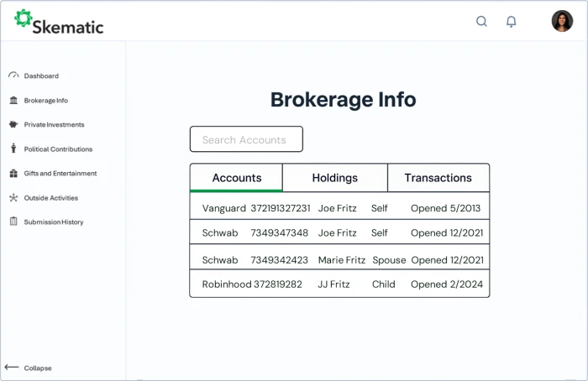588x381 pixels.
Task: Open notifications bell icon
Action: [511, 21]
